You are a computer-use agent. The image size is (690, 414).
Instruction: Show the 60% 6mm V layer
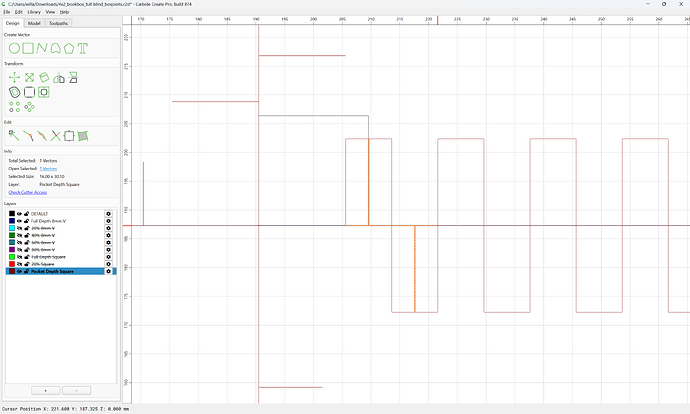(19, 242)
